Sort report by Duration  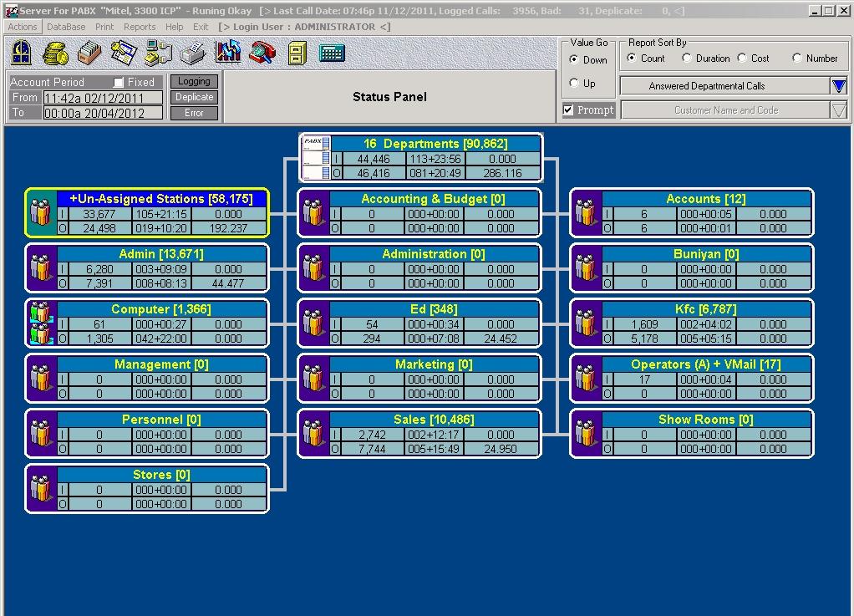pos(687,58)
